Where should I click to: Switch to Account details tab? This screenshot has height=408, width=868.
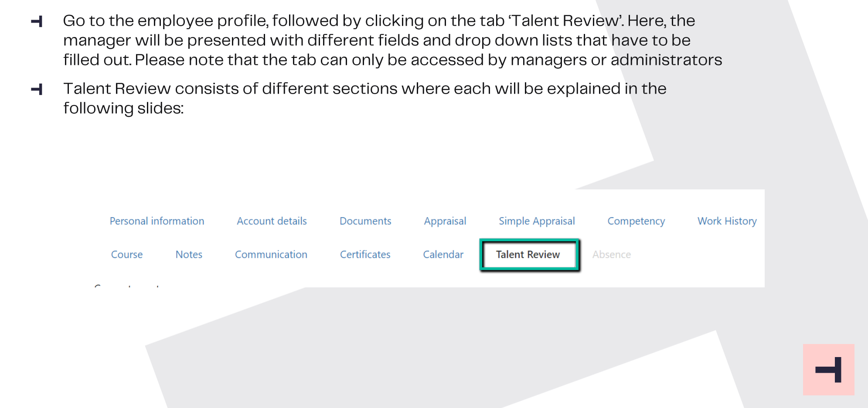tap(272, 221)
